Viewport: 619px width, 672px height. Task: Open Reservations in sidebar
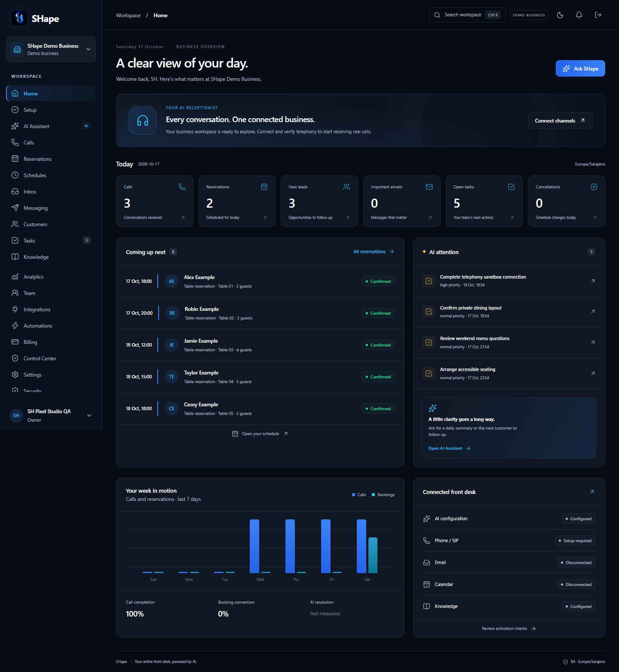(51, 159)
